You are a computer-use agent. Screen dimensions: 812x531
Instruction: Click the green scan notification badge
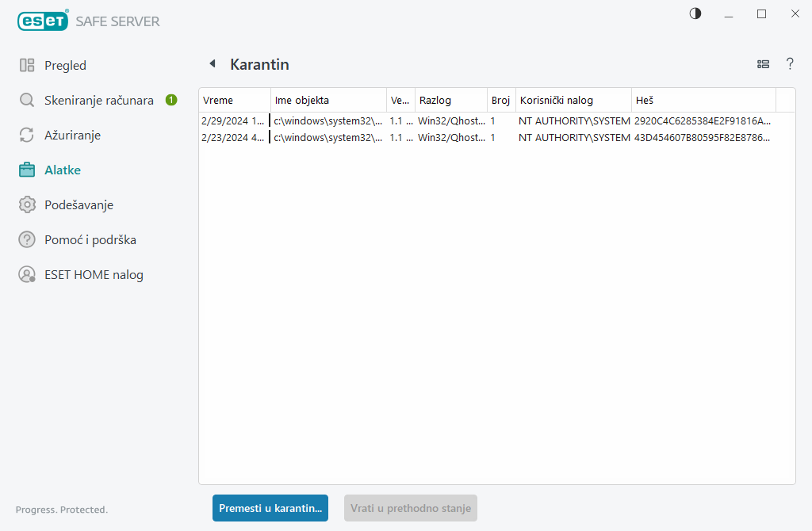pos(171,100)
